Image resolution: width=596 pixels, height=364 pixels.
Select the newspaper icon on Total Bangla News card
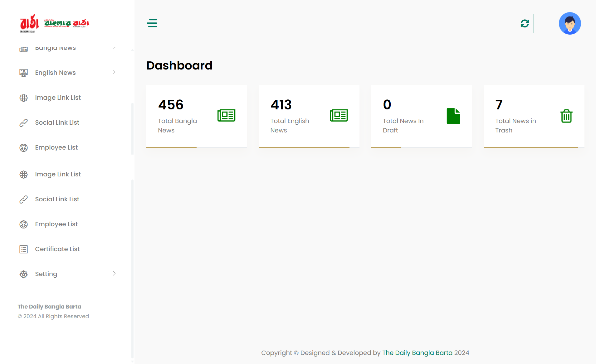(226, 115)
